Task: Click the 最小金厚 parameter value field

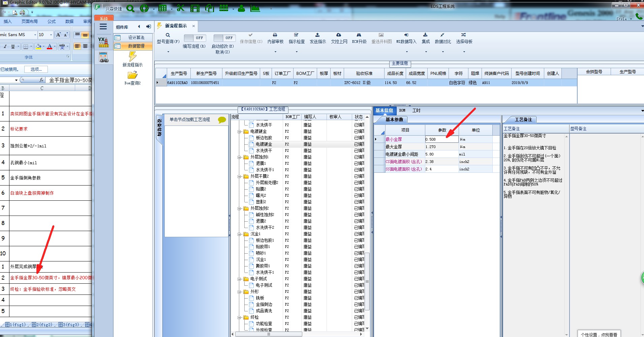Action: tap(441, 139)
